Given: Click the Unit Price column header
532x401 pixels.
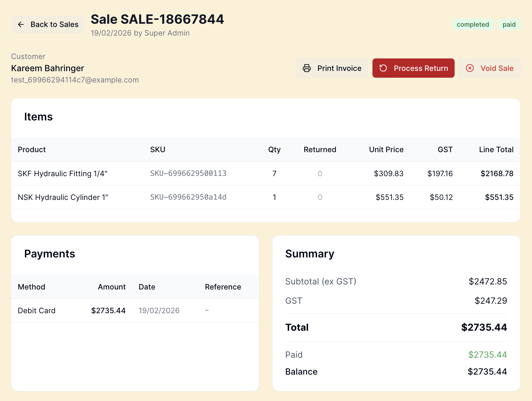Looking at the screenshot, I should 386,149.
